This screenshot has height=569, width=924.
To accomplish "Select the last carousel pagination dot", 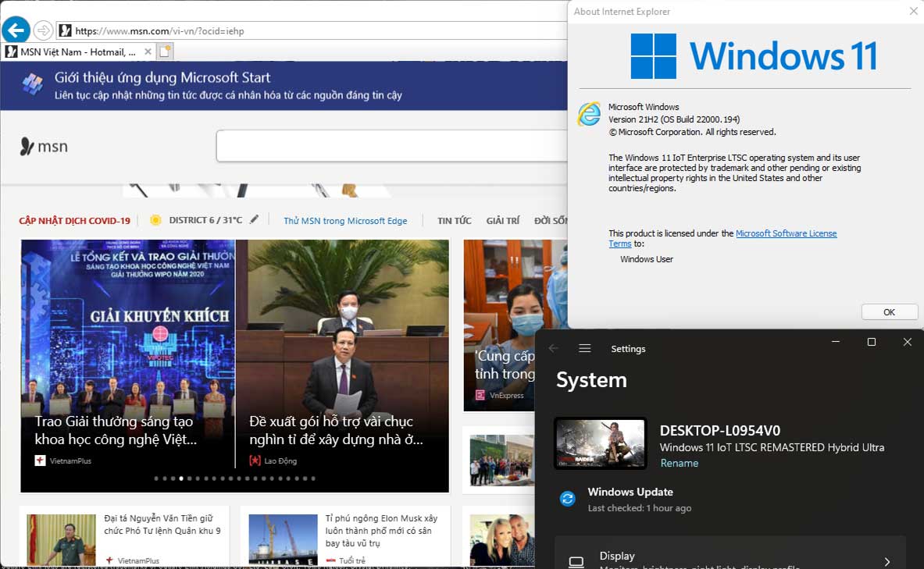I will click(x=313, y=478).
